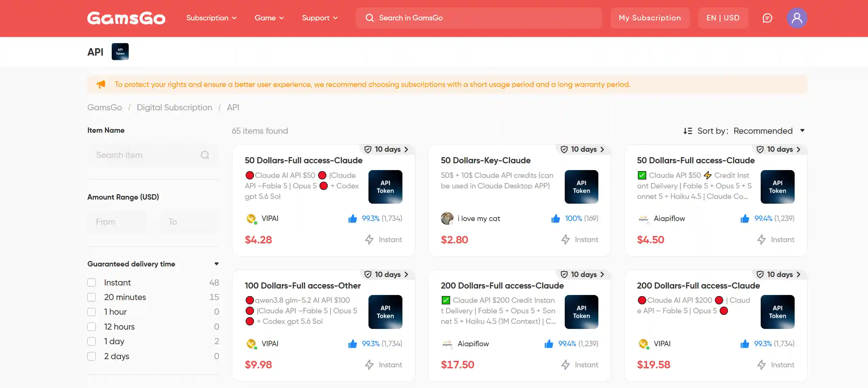Click Instant lightning icon on $4.28 card
The image size is (868, 388).
[x=369, y=240]
